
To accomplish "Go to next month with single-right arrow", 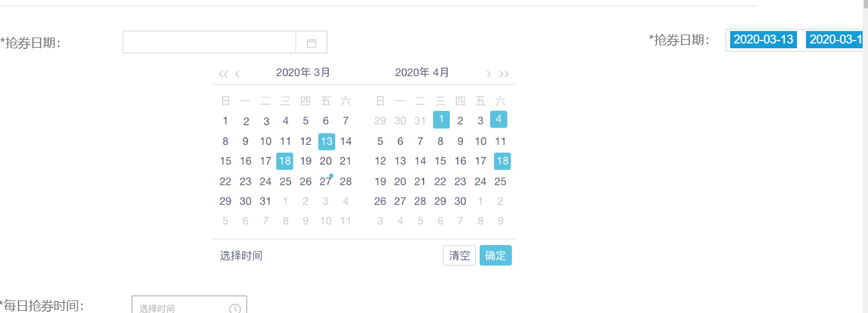I will (x=489, y=74).
